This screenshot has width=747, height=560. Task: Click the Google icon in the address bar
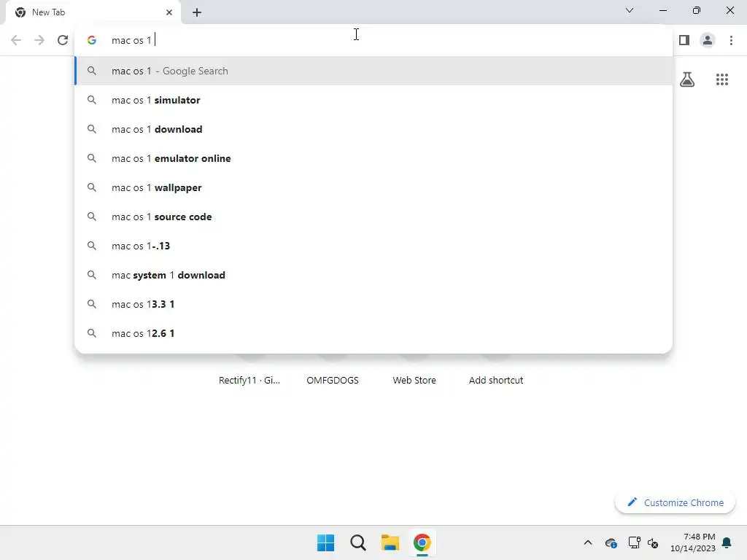pos(92,41)
